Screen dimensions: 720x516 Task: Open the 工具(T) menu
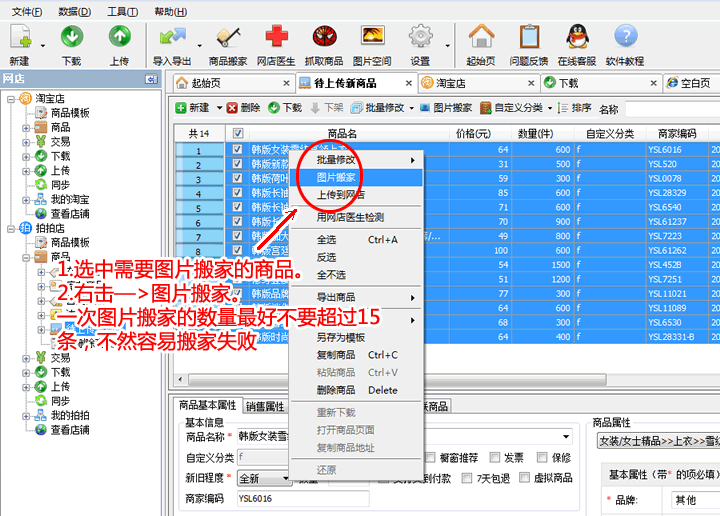[x=123, y=11]
